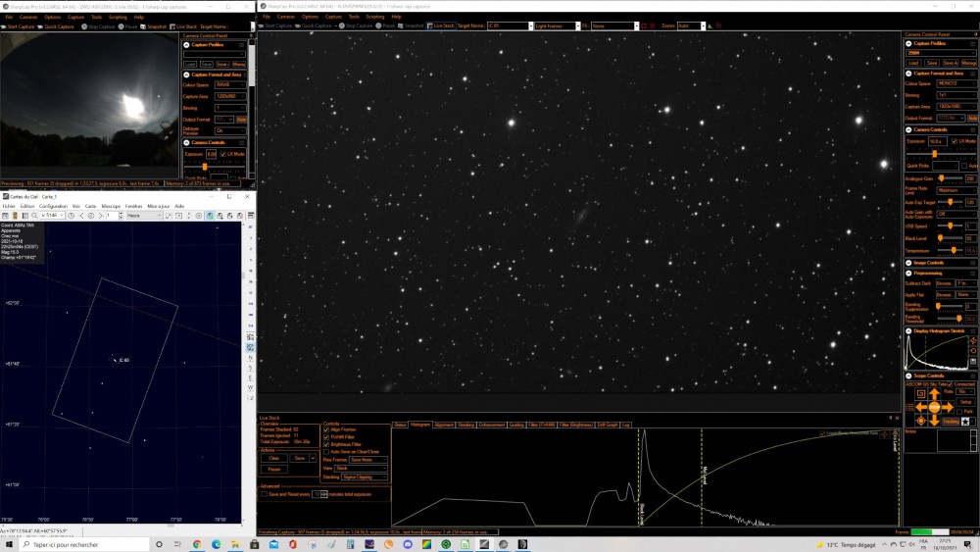Screen dimensions: 980x552
Task: Click the scope move-right arrow
Action: [x=947, y=407]
